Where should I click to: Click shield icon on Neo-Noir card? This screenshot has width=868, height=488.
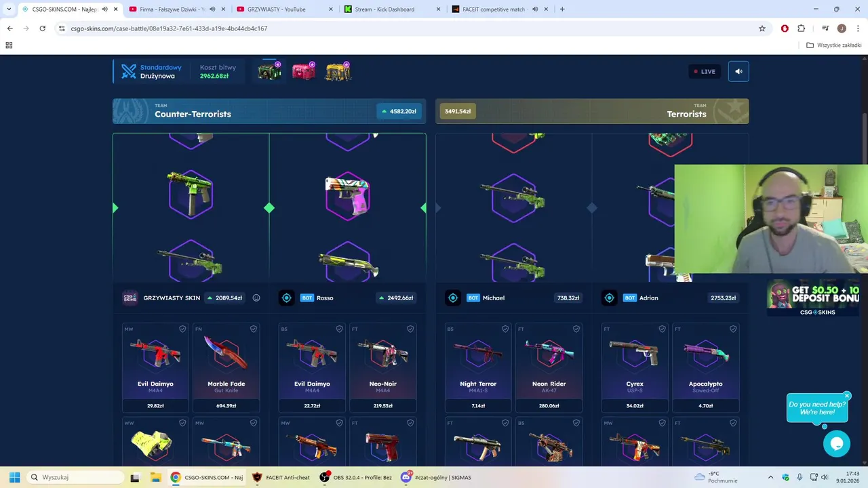coord(410,329)
